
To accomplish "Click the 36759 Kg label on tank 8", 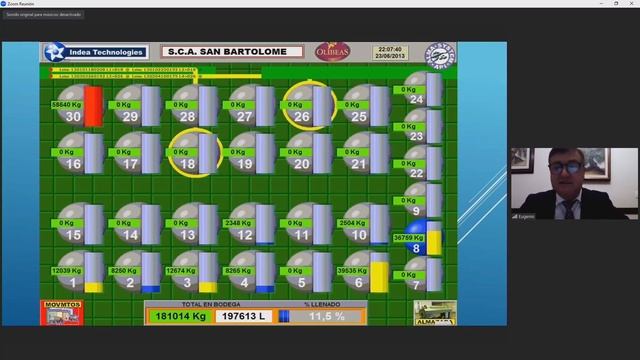I will (x=409, y=238).
